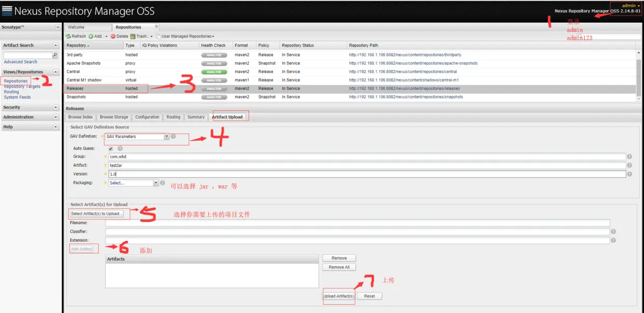
Task: Switch to the Browse Index tab
Action: [81, 117]
